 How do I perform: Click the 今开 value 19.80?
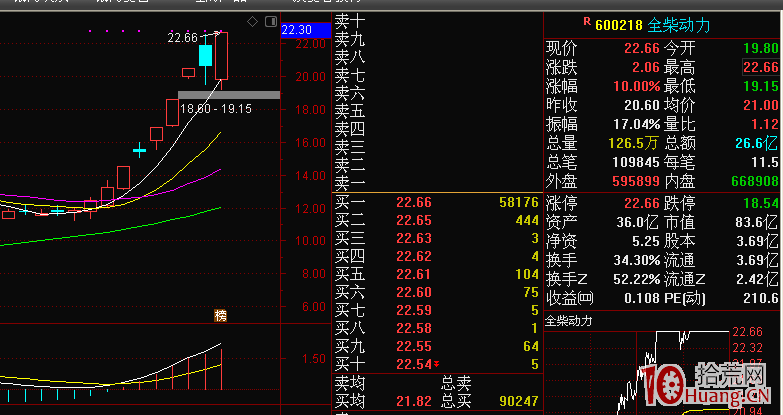tap(761, 48)
